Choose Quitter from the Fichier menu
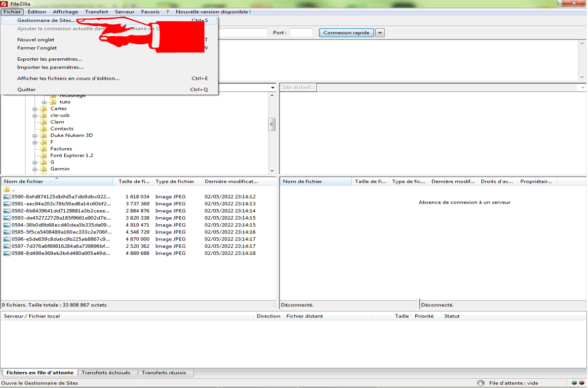The image size is (588, 388). click(109, 89)
